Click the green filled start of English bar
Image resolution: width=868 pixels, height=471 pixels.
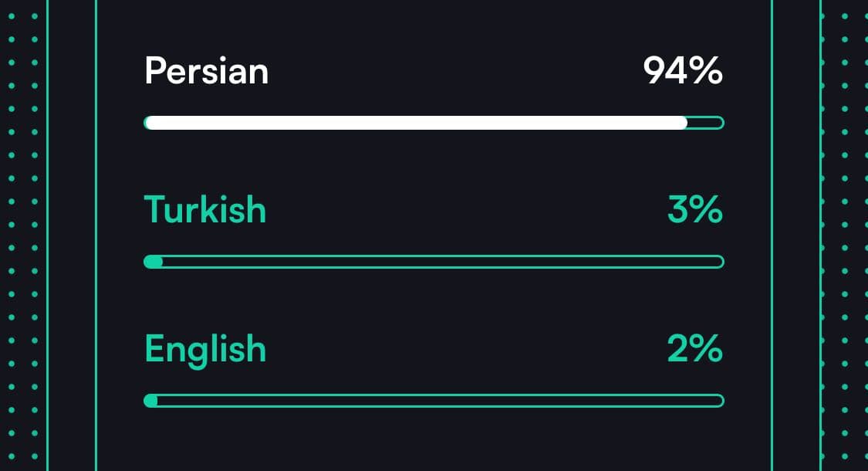[x=151, y=401]
